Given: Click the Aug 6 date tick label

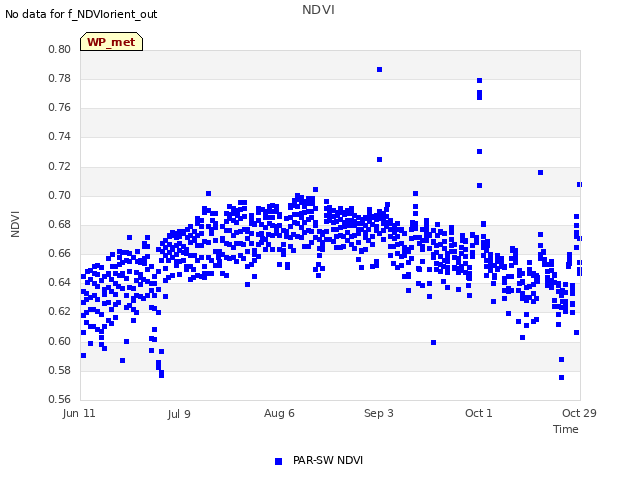Looking at the screenshot, I should [x=279, y=413].
